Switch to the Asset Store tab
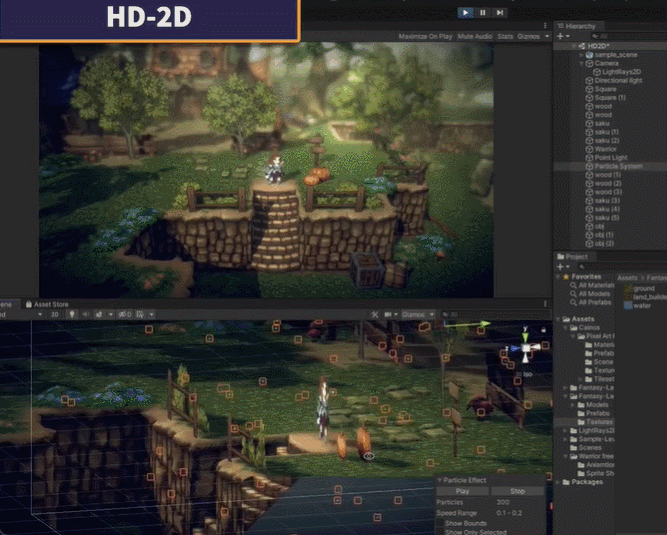Screen dimensions: 667x535 49,303
